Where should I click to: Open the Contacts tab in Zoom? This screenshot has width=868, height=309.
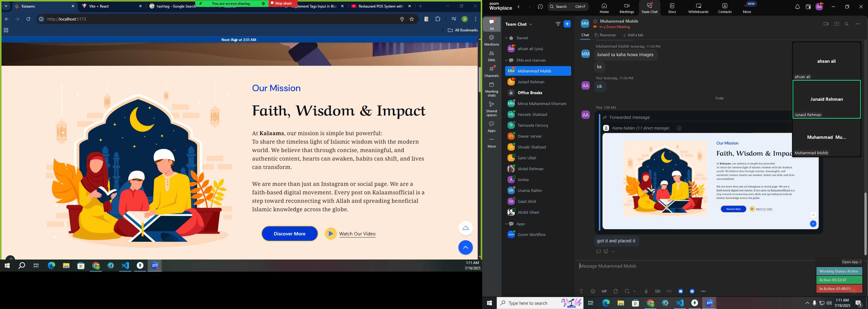click(725, 8)
